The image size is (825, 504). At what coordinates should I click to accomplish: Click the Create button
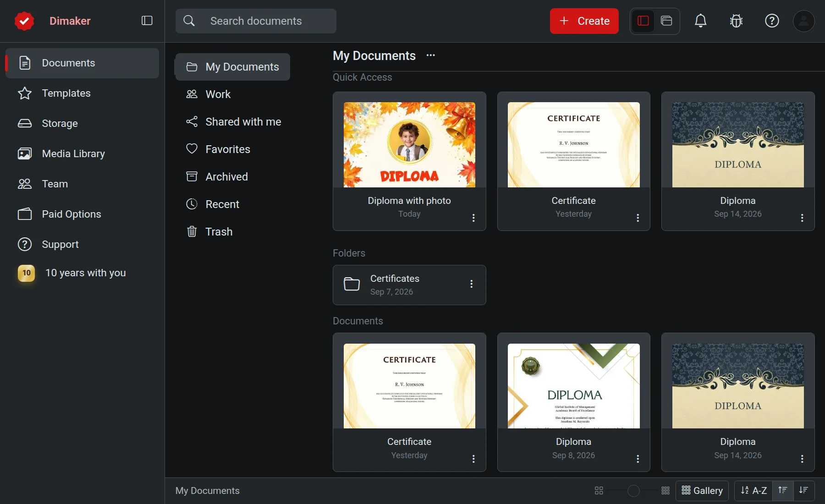coord(584,21)
